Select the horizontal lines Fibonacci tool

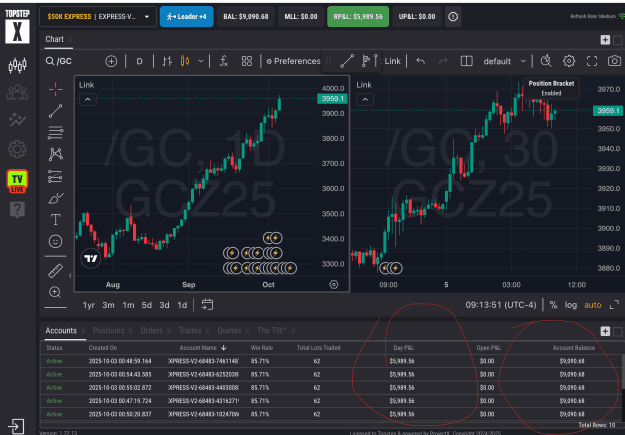(55, 133)
